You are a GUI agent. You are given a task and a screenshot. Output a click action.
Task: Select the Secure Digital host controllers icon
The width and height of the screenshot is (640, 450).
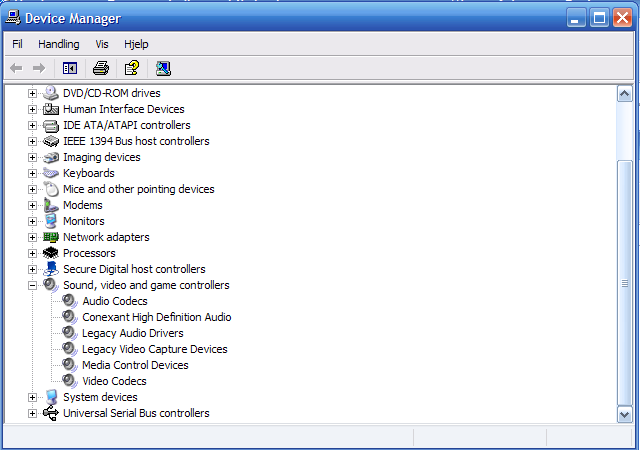[x=51, y=269]
